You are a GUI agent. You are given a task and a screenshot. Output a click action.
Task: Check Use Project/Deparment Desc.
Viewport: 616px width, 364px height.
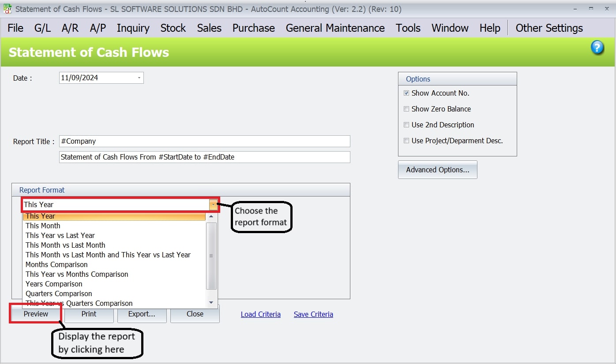click(x=406, y=141)
